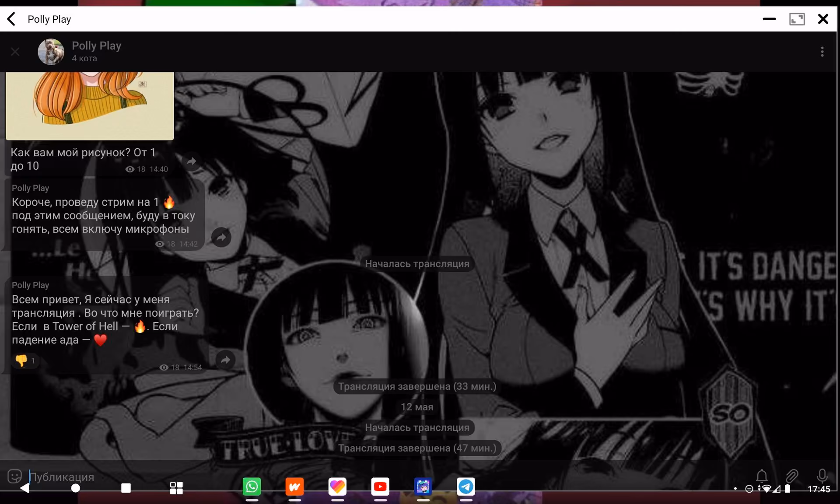The height and width of the screenshot is (504, 840).
Task: Click the 'Polly Play' sender name above 'Всем привет'
Action: click(x=30, y=285)
